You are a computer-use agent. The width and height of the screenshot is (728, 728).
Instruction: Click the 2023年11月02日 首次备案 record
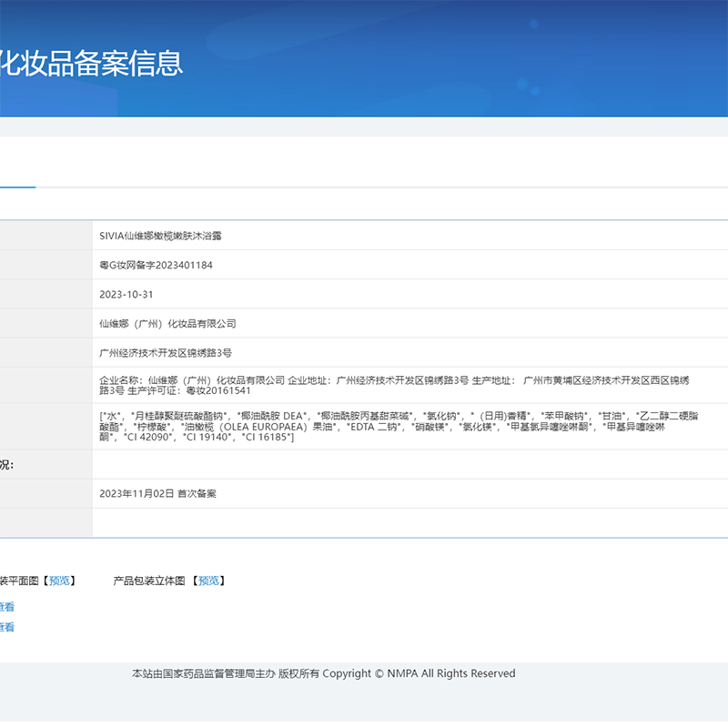(x=157, y=493)
